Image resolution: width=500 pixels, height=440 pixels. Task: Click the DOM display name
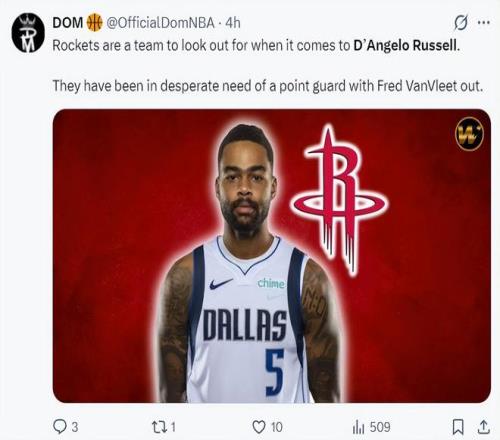pyautogui.click(x=68, y=23)
